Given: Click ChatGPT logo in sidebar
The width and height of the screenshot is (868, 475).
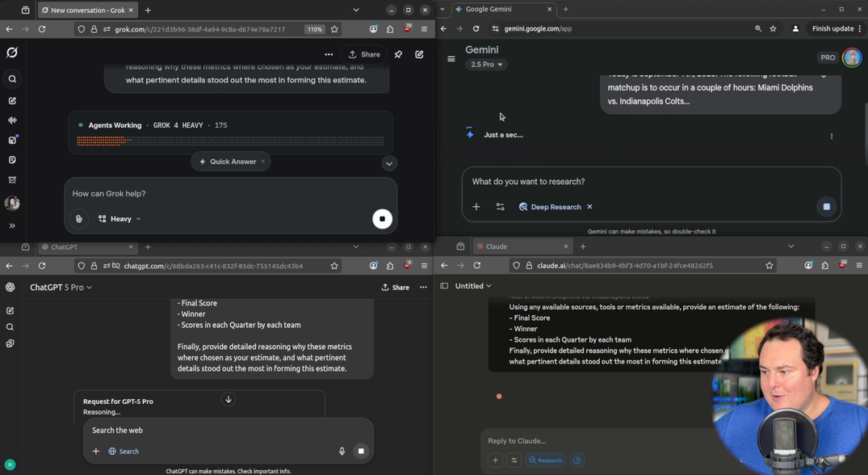Looking at the screenshot, I should point(10,287).
